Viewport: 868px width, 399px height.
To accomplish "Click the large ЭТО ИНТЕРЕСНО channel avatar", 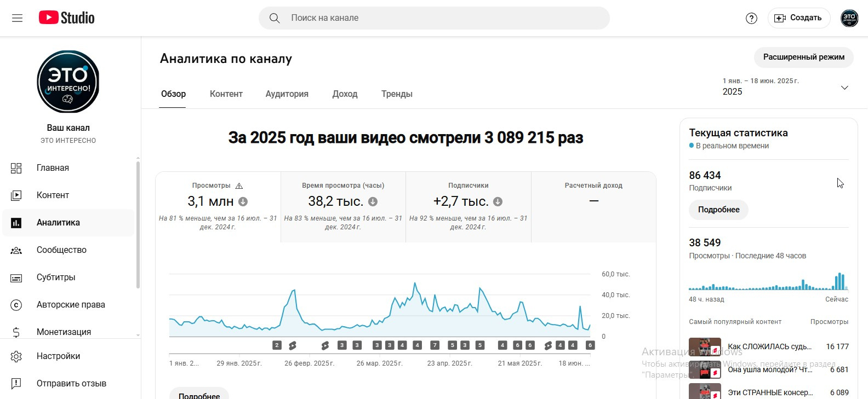I will click(x=68, y=82).
